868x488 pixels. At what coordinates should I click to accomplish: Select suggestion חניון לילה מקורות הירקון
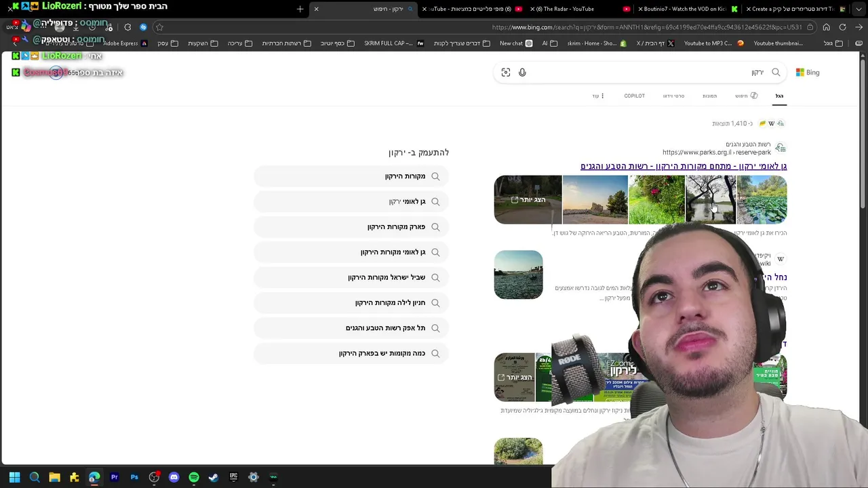[351, 302]
